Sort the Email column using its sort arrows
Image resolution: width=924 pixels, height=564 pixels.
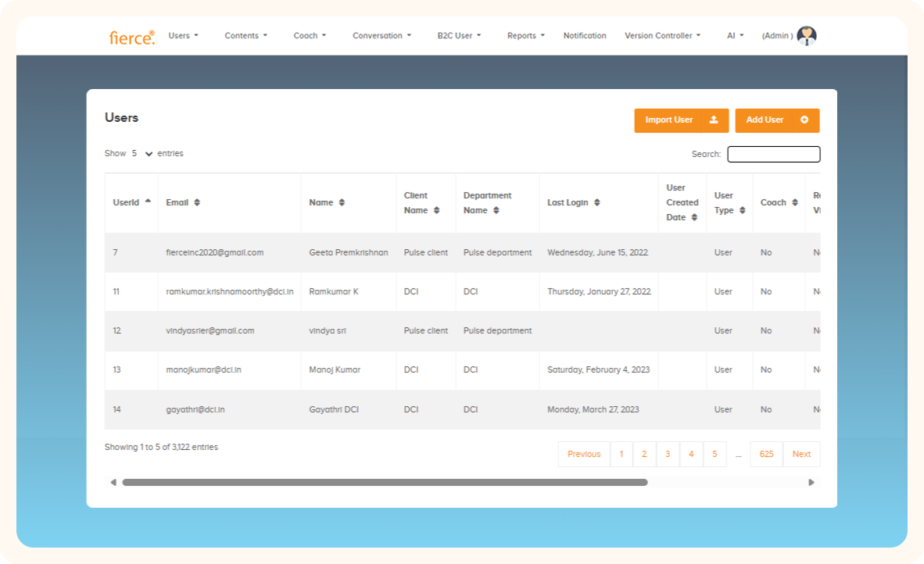tap(198, 202)
